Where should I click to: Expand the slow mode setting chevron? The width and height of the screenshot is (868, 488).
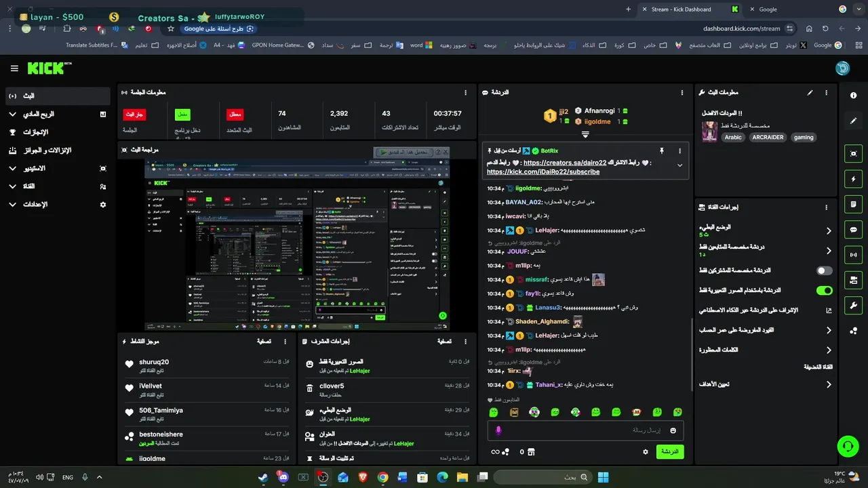(x=829, y=230)
